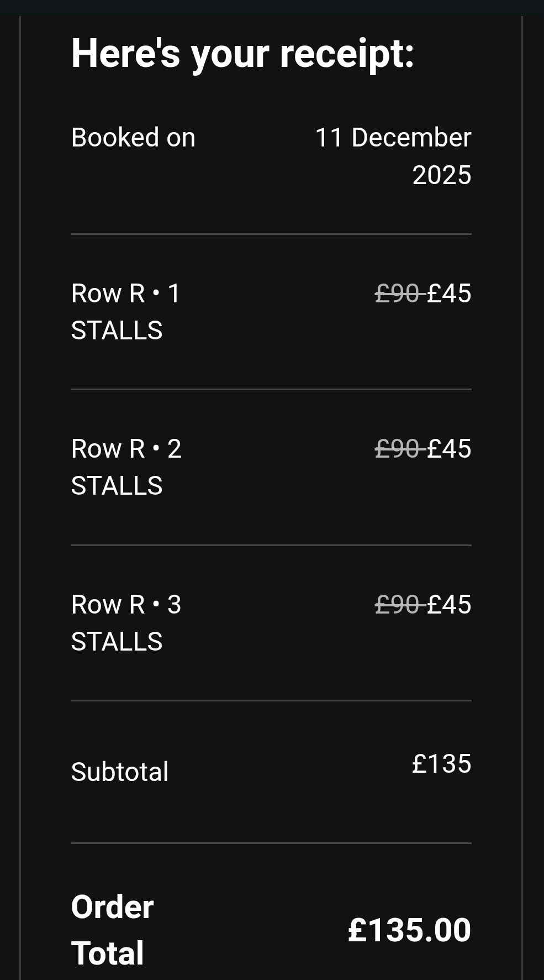
Task: Select the £135.00 order total amount
Action: (409, 930)
